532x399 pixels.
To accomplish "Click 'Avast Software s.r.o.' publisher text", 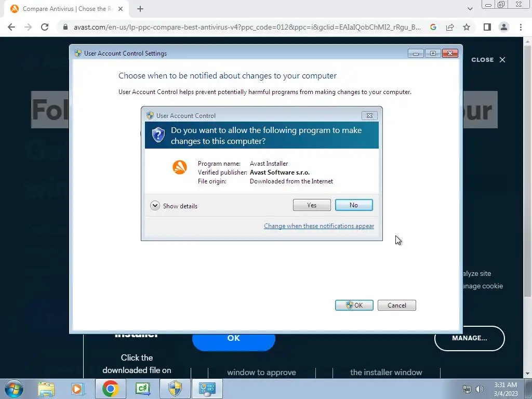I will point(280,172).
